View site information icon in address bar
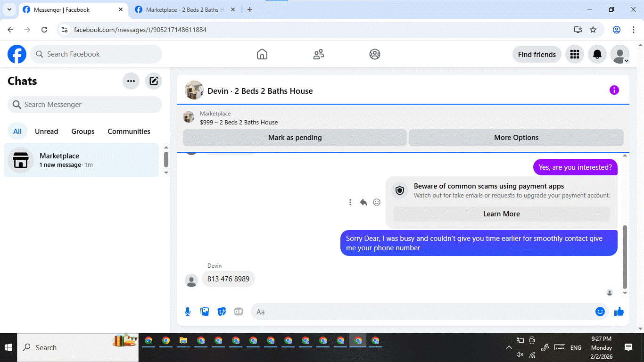Viewport: 644px width, 362px height. [65, 30]
